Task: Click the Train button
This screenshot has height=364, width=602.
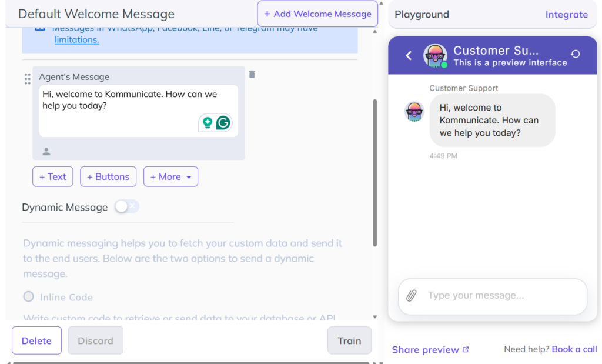Action: point(349,340)
